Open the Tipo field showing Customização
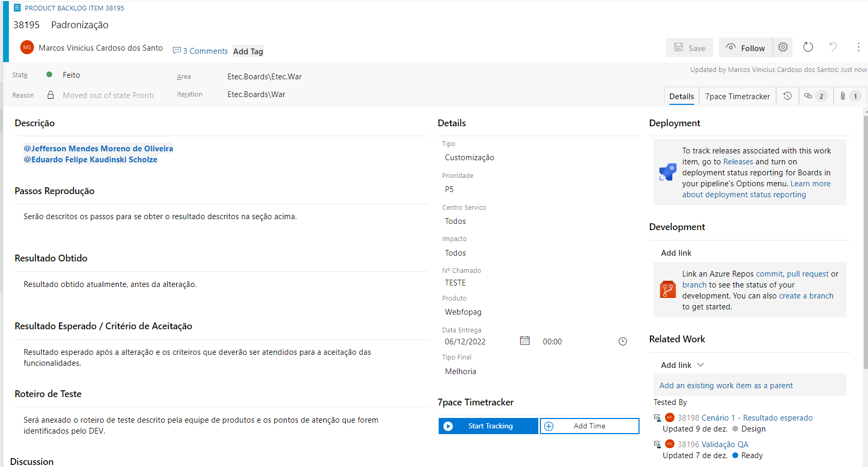868x467 pixels. pyautogui.click(x=539, y=158)
